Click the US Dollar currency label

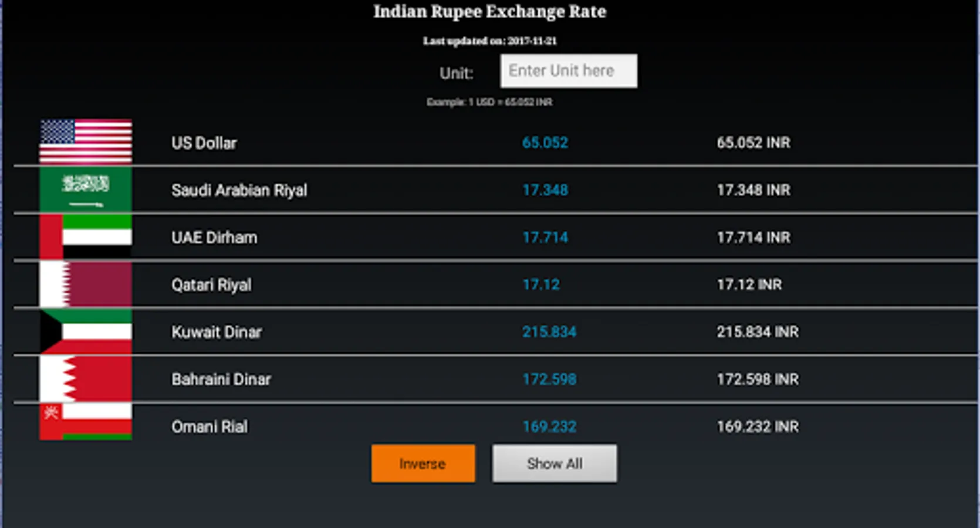pyautogui.click(x=204, y=143)
